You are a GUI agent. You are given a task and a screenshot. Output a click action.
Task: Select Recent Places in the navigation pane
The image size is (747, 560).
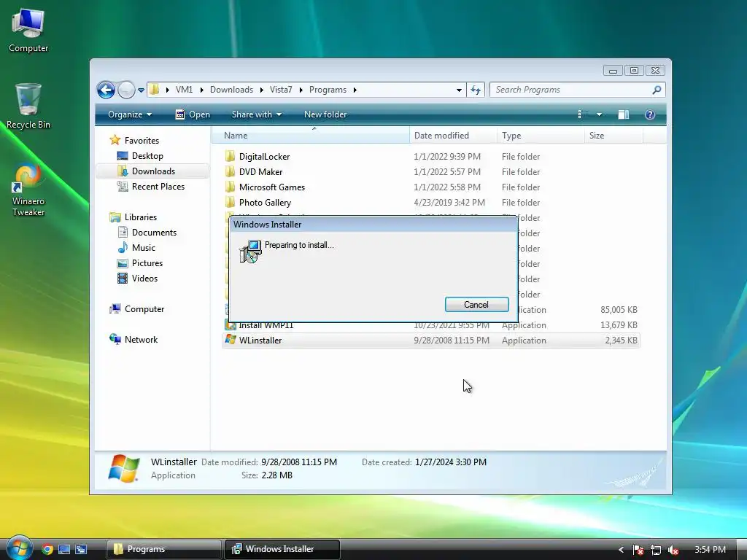click(150, 187)
